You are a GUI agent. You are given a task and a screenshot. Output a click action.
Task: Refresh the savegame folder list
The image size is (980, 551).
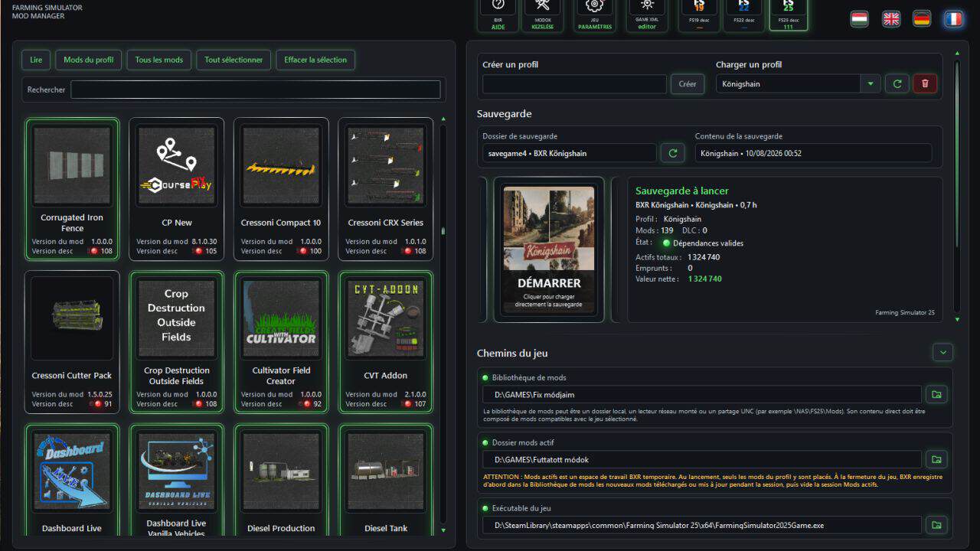coord(673,153)
